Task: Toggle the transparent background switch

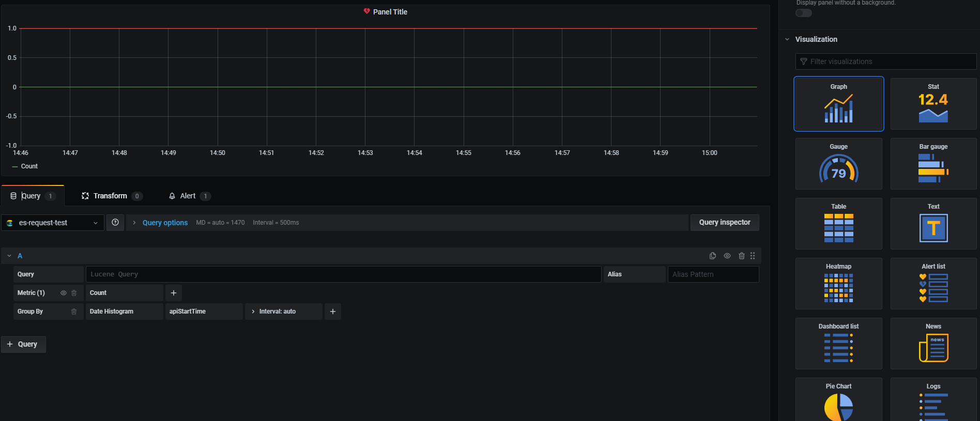Action: (x=804, y=13)
